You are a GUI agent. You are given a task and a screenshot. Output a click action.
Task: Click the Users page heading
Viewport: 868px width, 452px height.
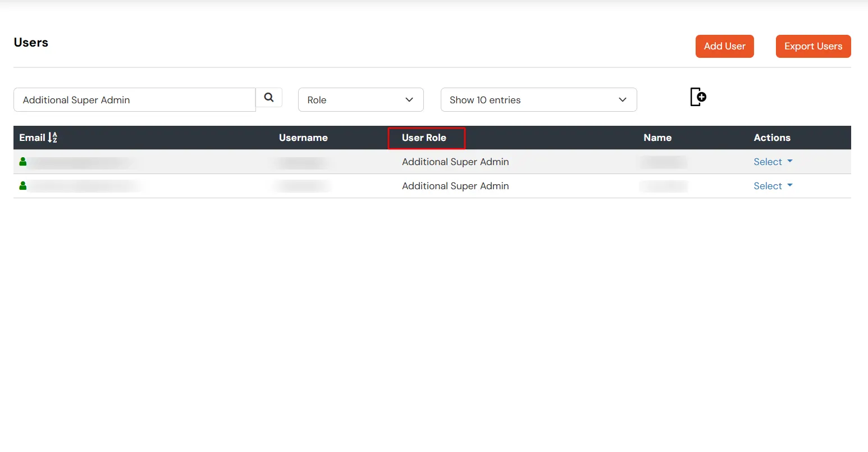(x=31, y=43)
